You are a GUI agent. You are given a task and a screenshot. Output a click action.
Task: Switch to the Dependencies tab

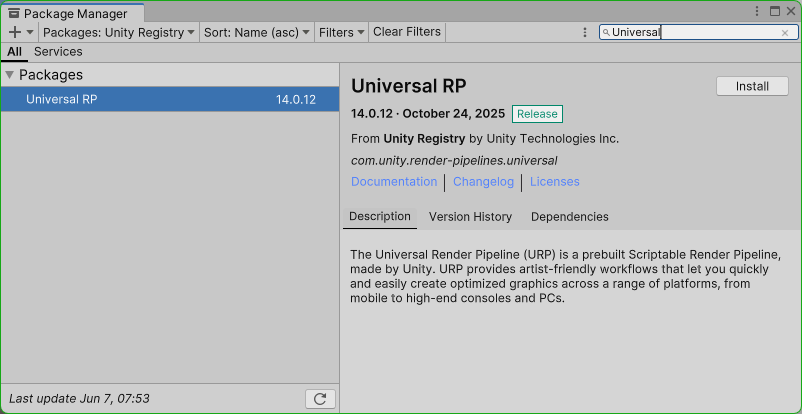click(x=570, y=217)
